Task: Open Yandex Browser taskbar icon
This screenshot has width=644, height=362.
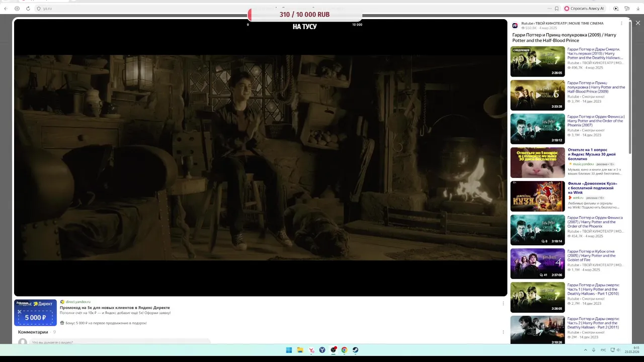Action: click(x=311, y=350)
